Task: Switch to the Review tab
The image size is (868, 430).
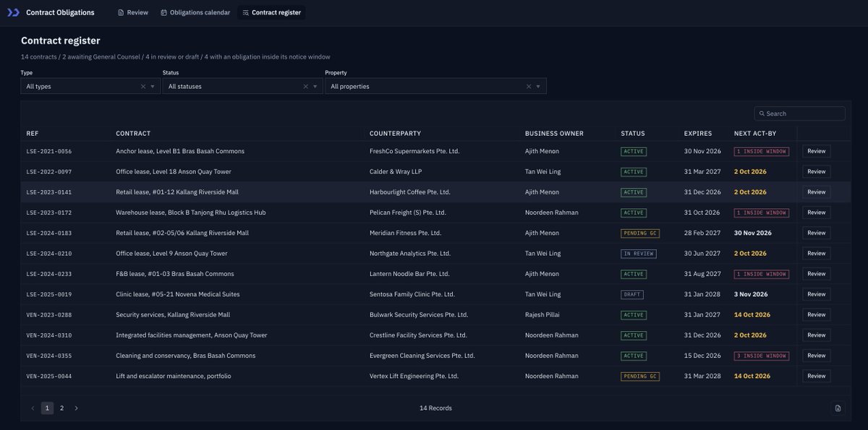Action: pos(133,12)
